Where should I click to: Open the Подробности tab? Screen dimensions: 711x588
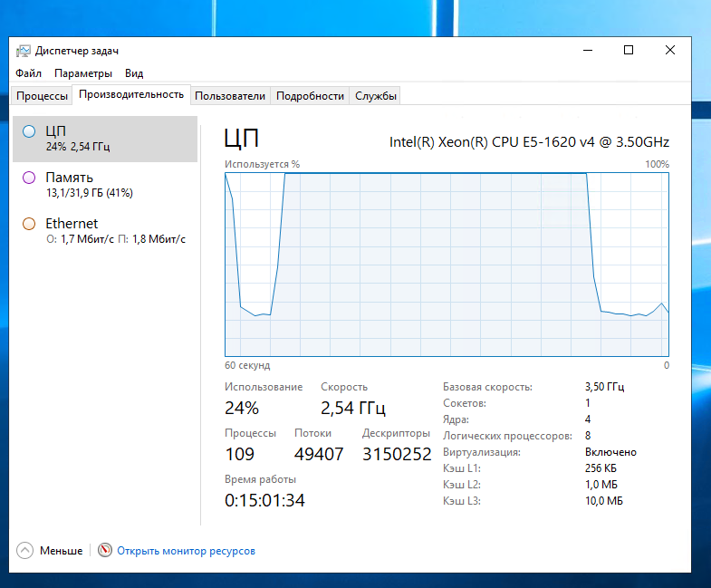(310, 96)
